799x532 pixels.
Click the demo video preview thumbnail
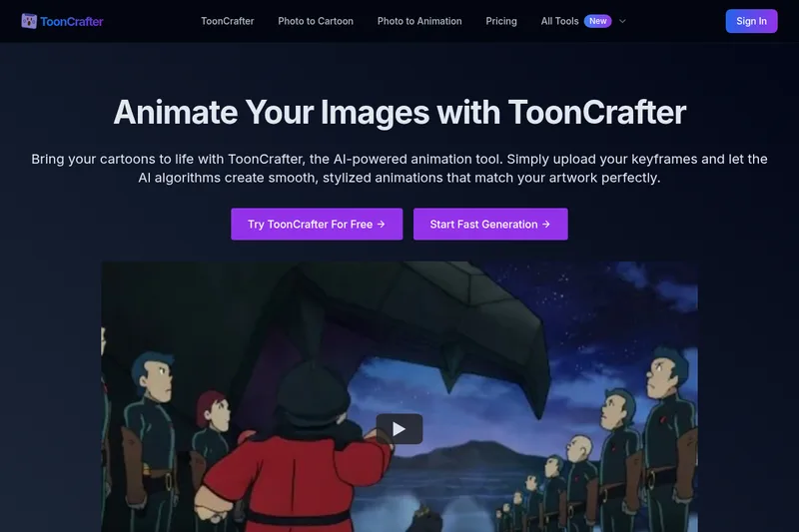click(399, 396)
